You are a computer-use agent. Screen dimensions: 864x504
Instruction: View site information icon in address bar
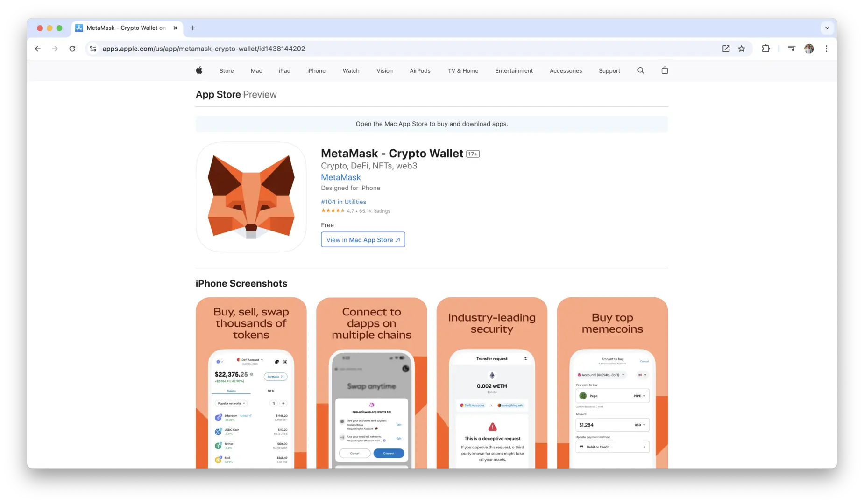93,49
